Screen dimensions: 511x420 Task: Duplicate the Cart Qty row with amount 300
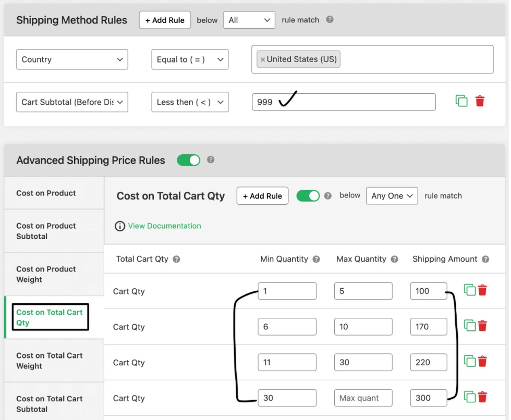coord(470,397)
